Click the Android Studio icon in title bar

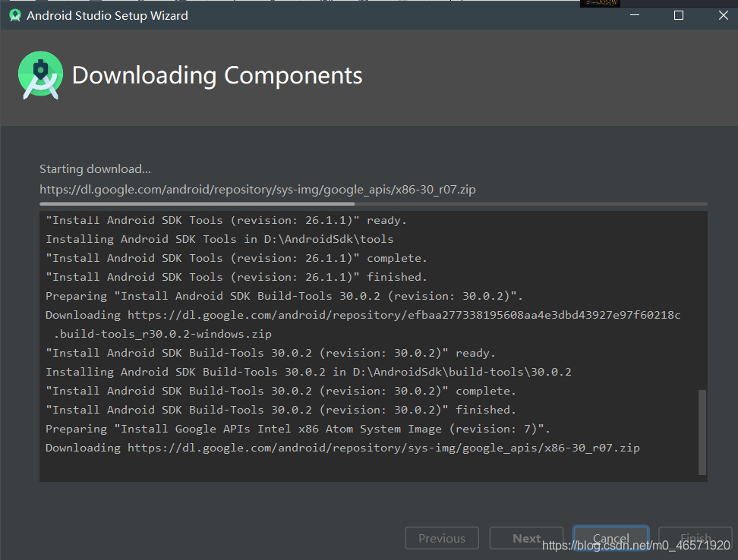pyautogui.click(x=15, y=15)
